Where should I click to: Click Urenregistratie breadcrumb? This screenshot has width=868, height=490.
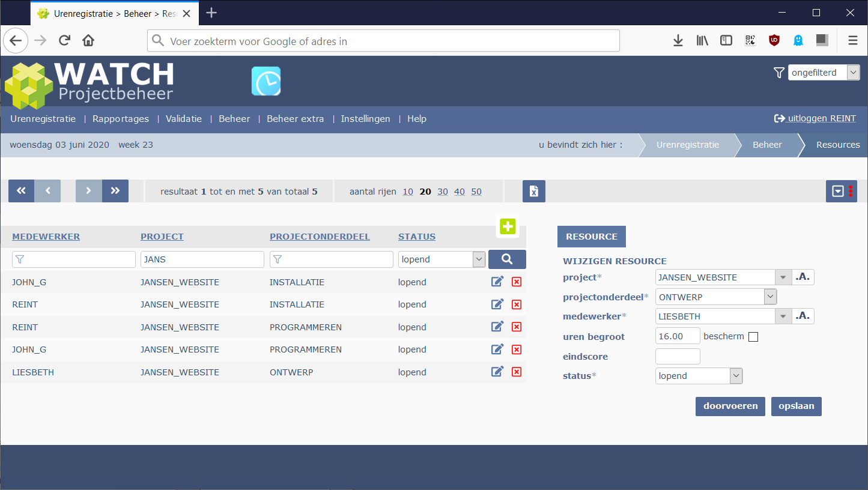[688, 145]
